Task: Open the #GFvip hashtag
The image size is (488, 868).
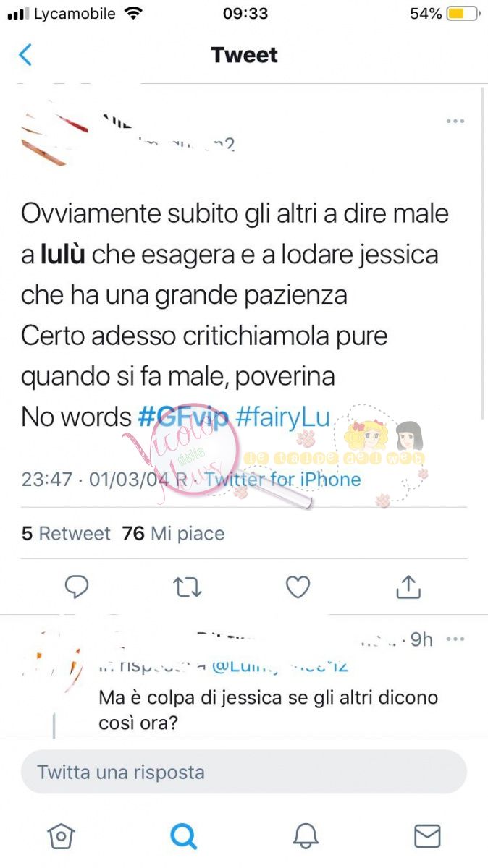Action: pyautogui.click(x=183, y=417)
